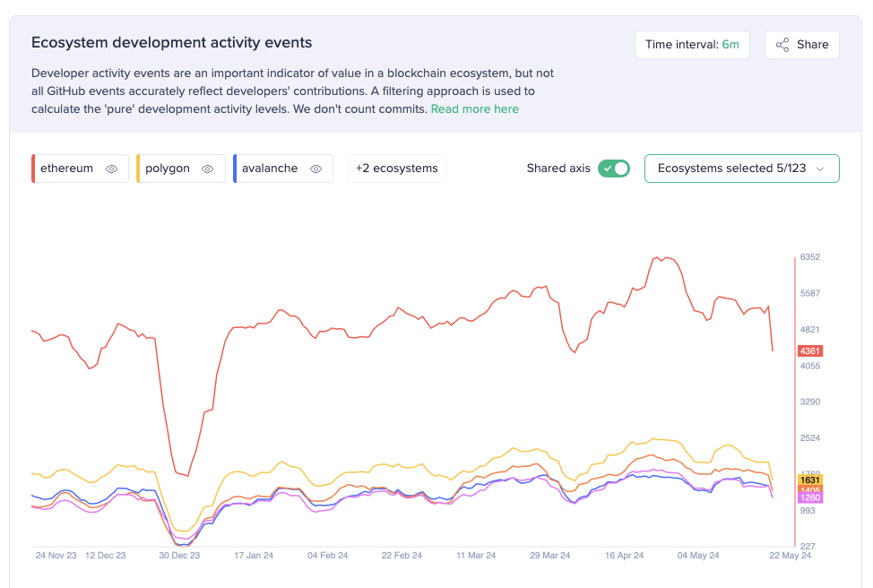
Task: Click the 24 Nov 23 date label
Action: pyautogui.click(x=56, y=556)
